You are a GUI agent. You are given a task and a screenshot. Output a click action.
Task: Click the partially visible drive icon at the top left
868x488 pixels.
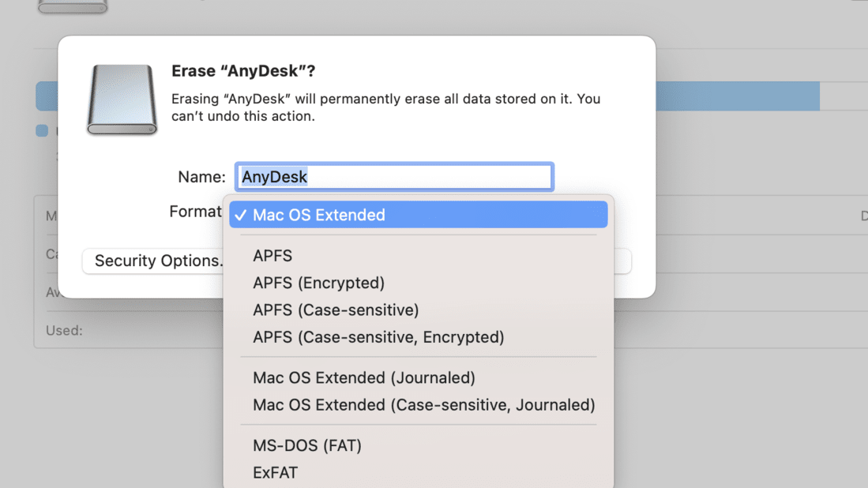point(72,6)
